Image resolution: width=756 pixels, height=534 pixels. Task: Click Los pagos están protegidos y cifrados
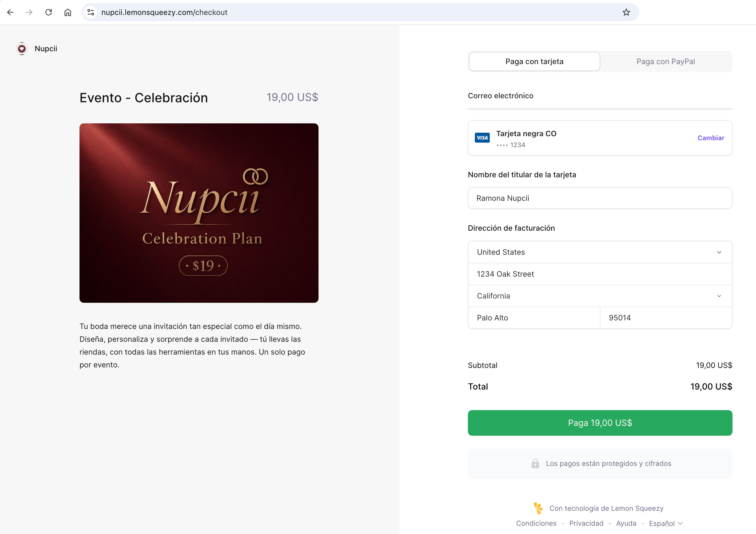pos(608,464)
